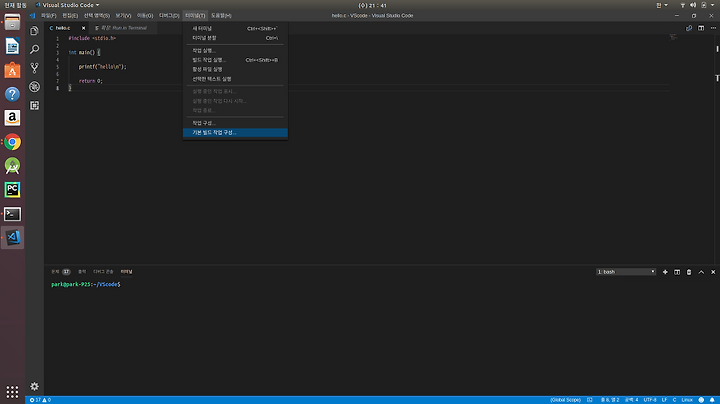This screenshot has height=404, width=720.
Task: Open the 1: bash terminal selector dropdown
Action: click(x=626, y=272)
